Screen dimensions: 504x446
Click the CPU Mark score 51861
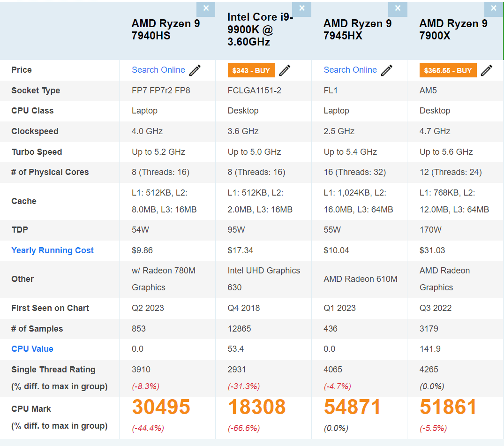[x=448, y=407]
